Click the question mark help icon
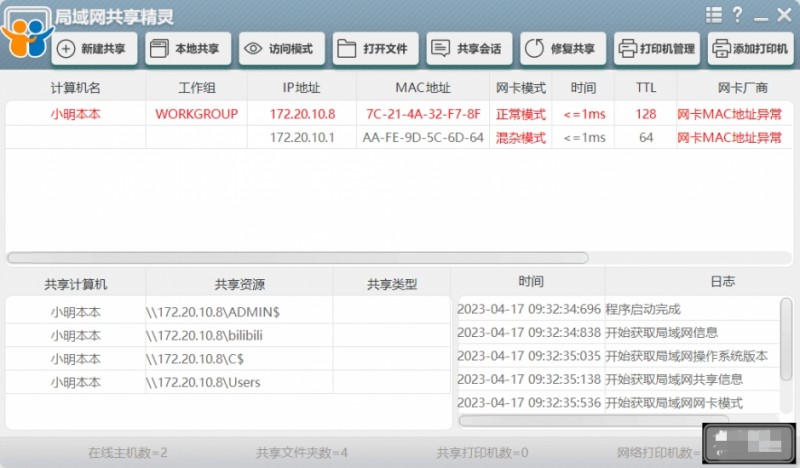This screenshot has height=468, width=800. pyautogui.click(x=737, y=14)
